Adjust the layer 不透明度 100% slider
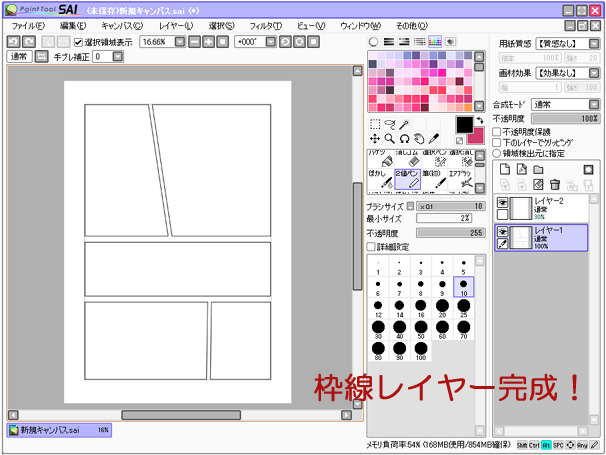This screenshot has width=606, height=455. pyautogui.click(x=565, y=118)
